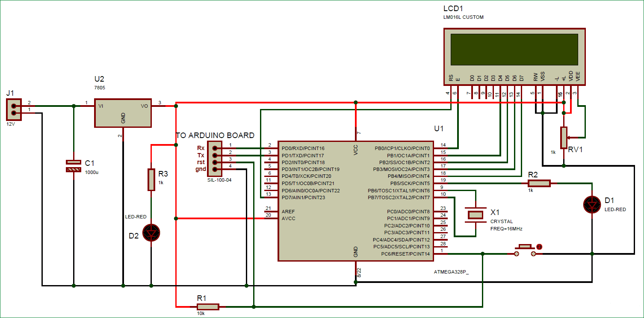This screenshot has width=644, height=318.
Task: Click the LCD1 display screen area
Action: 514,48
